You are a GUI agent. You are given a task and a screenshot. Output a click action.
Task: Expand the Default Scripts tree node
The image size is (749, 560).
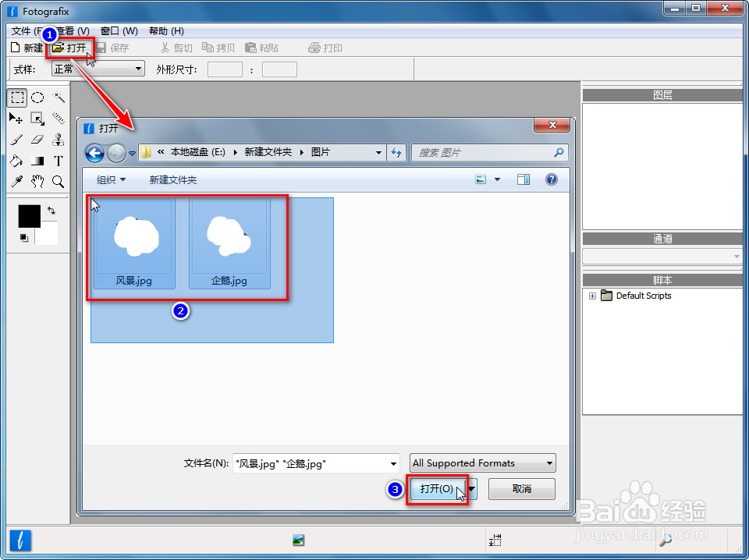593,296
